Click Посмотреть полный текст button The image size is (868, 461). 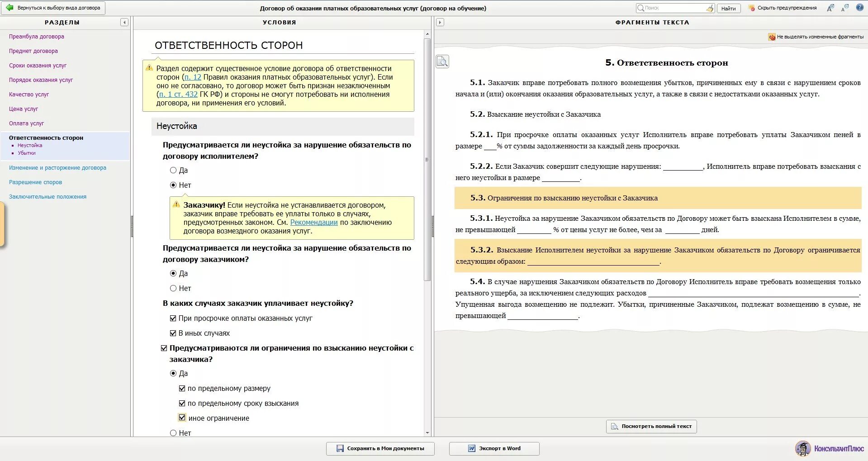point(651,426)
